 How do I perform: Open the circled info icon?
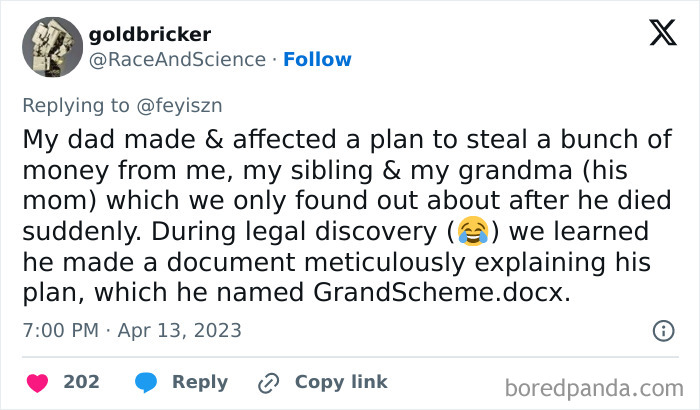662,331
